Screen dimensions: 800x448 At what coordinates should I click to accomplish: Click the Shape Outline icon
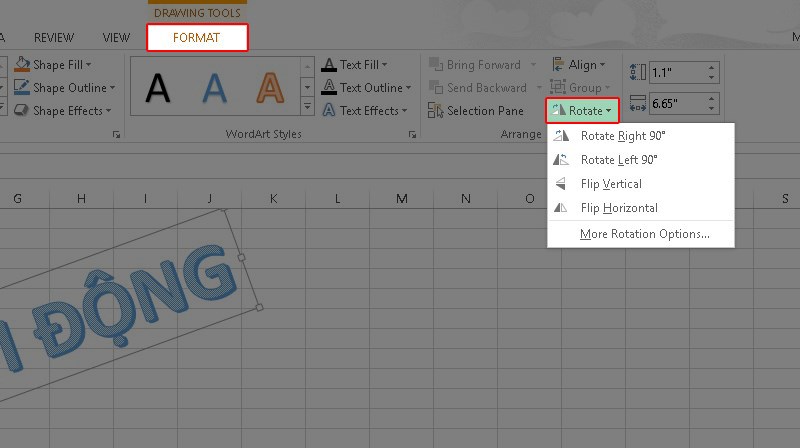(x=21, y=88)
